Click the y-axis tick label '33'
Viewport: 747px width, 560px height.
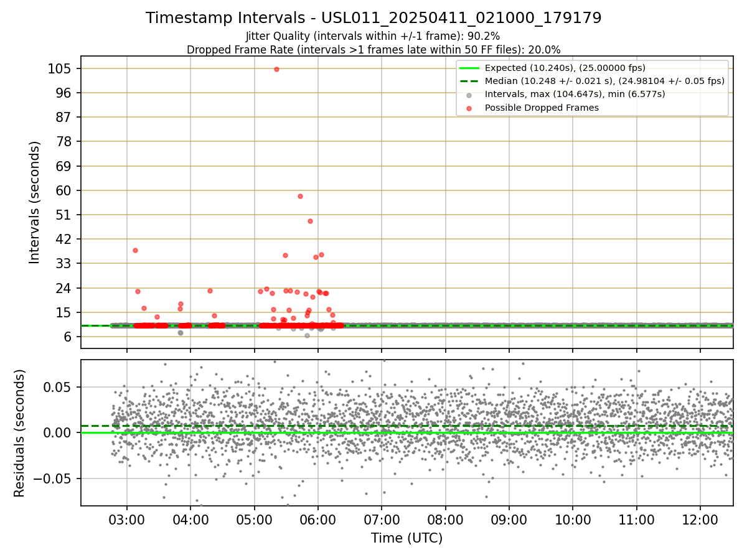point(64,264)
